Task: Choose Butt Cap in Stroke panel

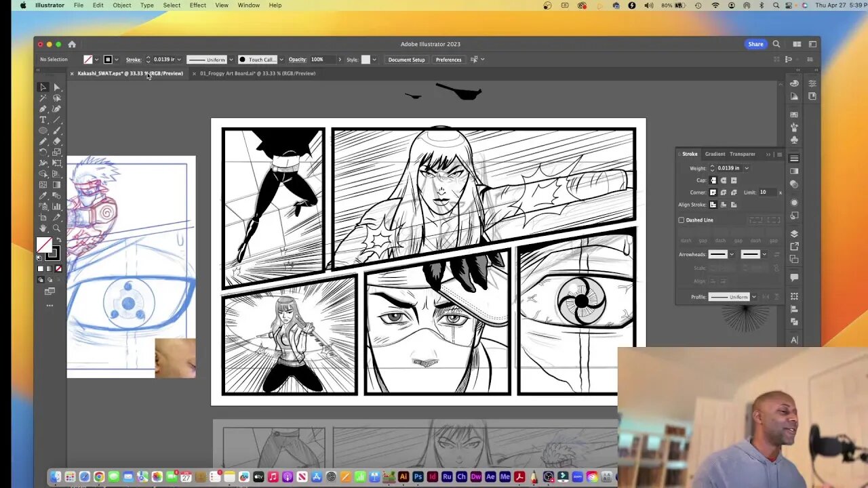Action: [x=713, y=180]
